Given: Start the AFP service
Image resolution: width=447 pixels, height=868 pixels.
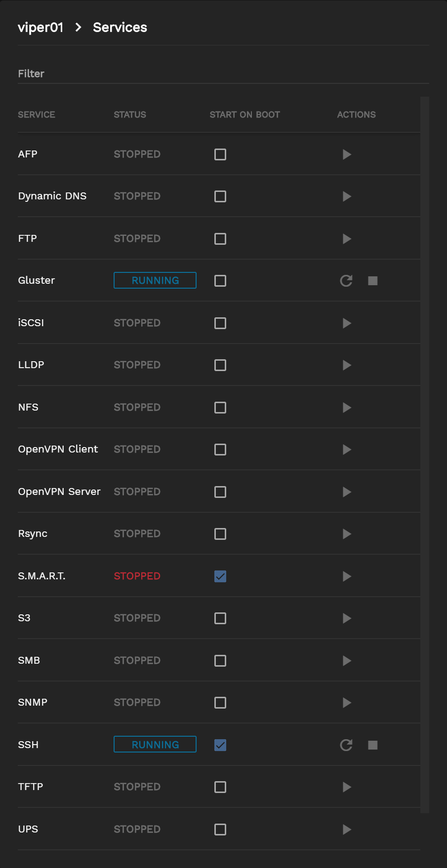Looking at the screenshot, I should tap(347, 154).
